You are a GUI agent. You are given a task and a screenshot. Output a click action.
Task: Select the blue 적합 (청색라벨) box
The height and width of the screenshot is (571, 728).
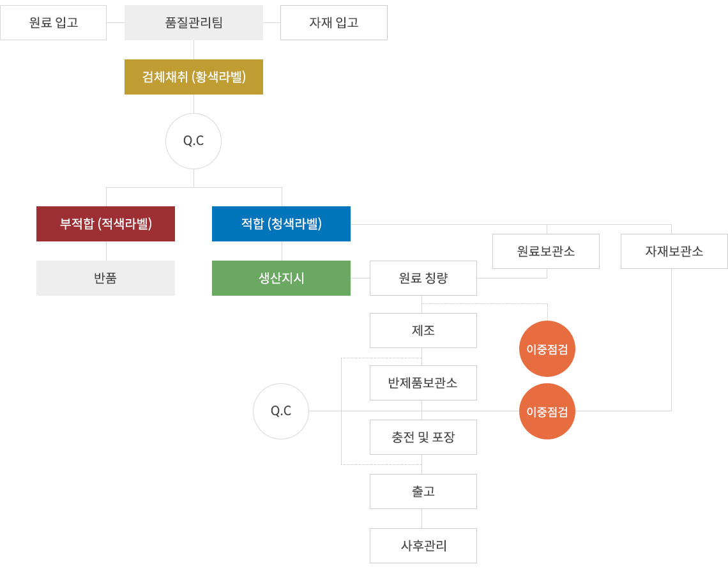(281, 224)
